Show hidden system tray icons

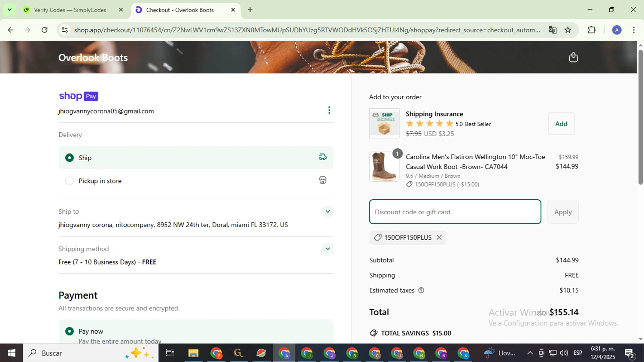coord(530,353)
